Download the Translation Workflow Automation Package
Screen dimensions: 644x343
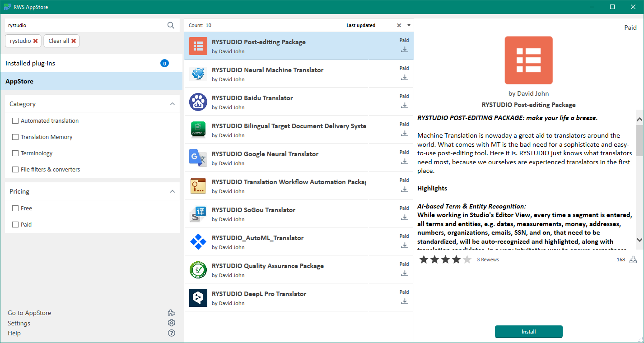405,189
